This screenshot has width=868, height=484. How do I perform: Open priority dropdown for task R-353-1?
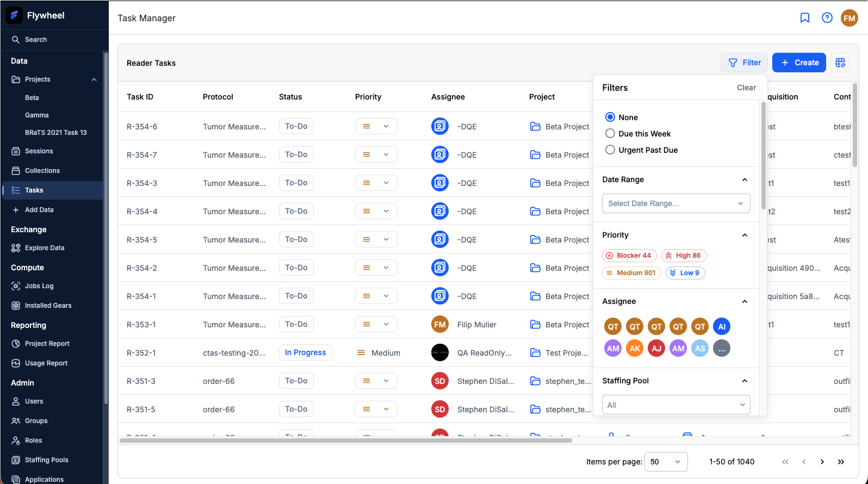click(x=376, y=324)
